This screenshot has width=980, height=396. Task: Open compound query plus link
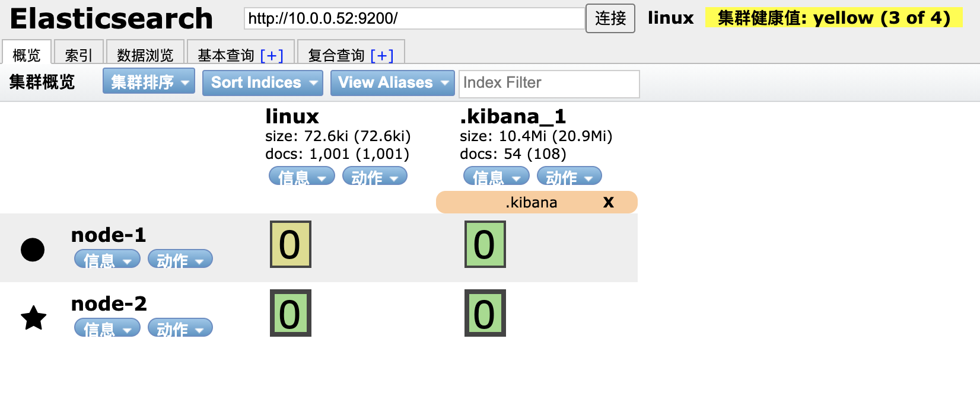click(381, 55)
